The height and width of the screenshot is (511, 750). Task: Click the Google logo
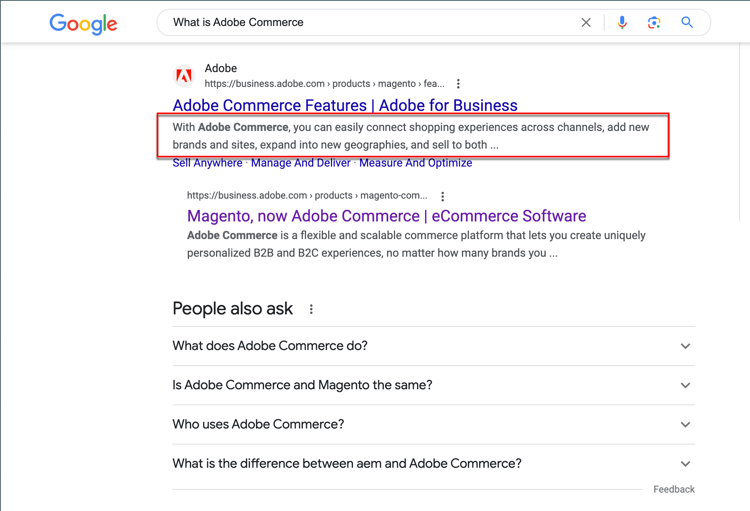[84, 24]
